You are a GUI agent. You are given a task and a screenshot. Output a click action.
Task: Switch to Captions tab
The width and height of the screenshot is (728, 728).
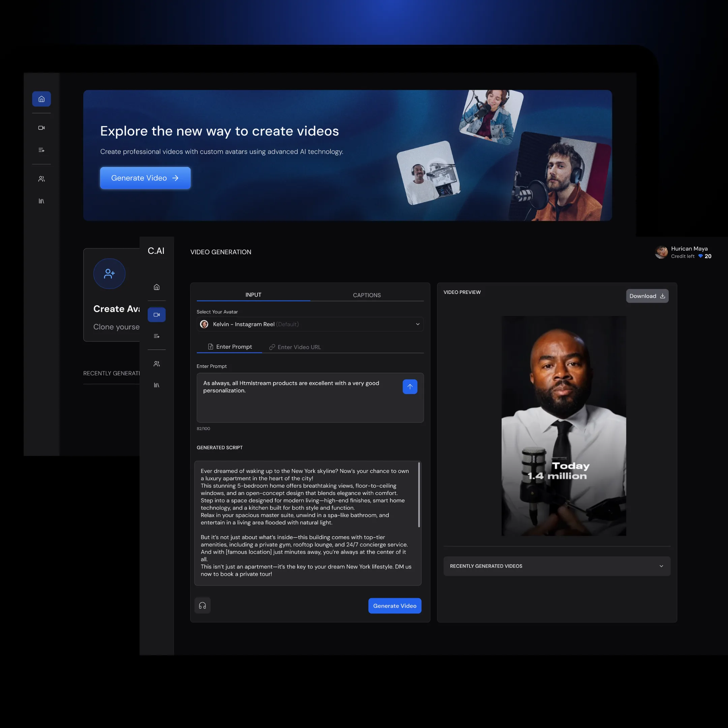pyautogui.click(x=367, y=295)
